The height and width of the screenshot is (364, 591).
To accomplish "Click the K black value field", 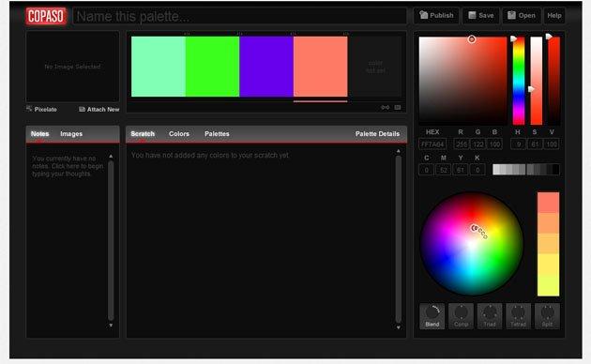I will 477,170.
